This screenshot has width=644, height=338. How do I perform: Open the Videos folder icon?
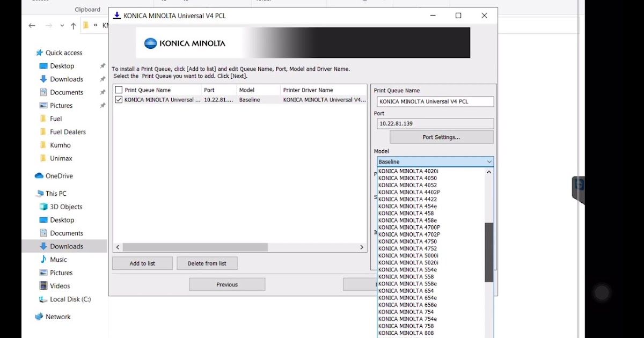coord(43,286)
